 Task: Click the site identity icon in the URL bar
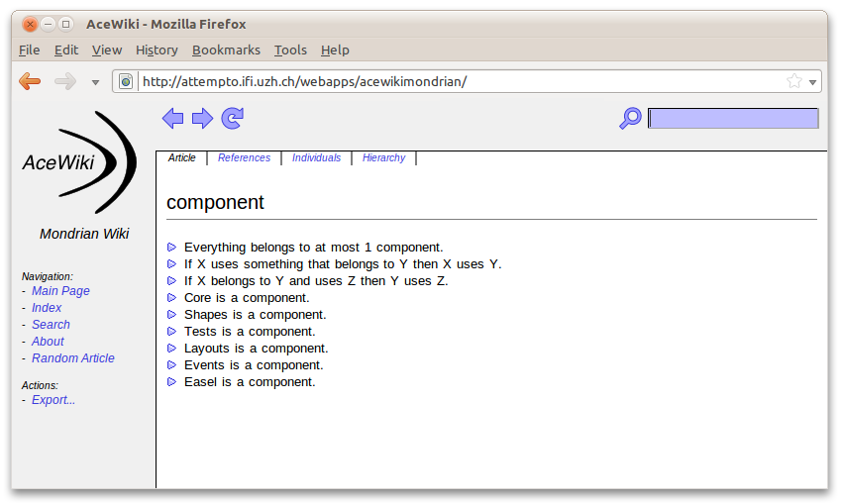(126, 81)
